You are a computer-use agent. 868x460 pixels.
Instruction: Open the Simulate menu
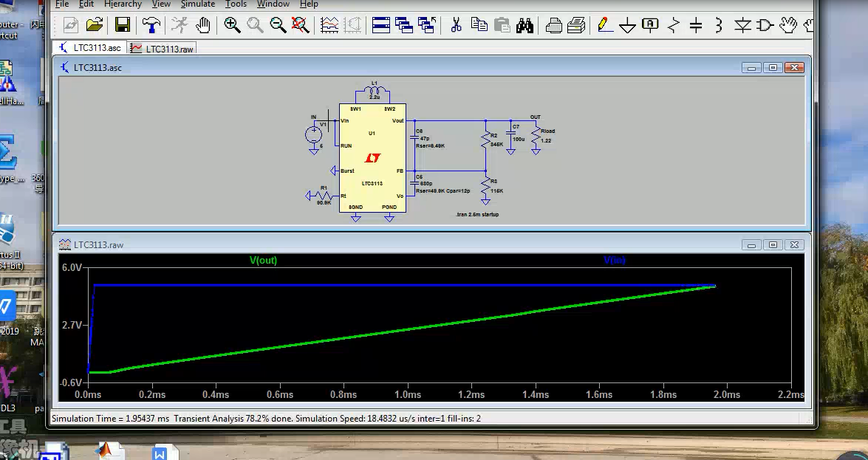198,4
